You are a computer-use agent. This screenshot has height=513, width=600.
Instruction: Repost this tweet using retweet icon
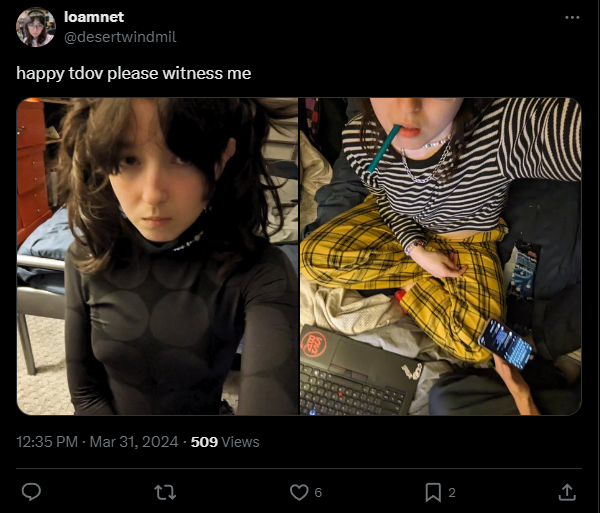pos(165,492)
